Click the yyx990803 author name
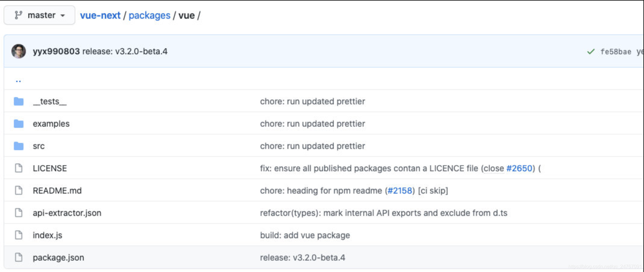Image resolution: width=644 pixels, height=272 pixels. 56,51
